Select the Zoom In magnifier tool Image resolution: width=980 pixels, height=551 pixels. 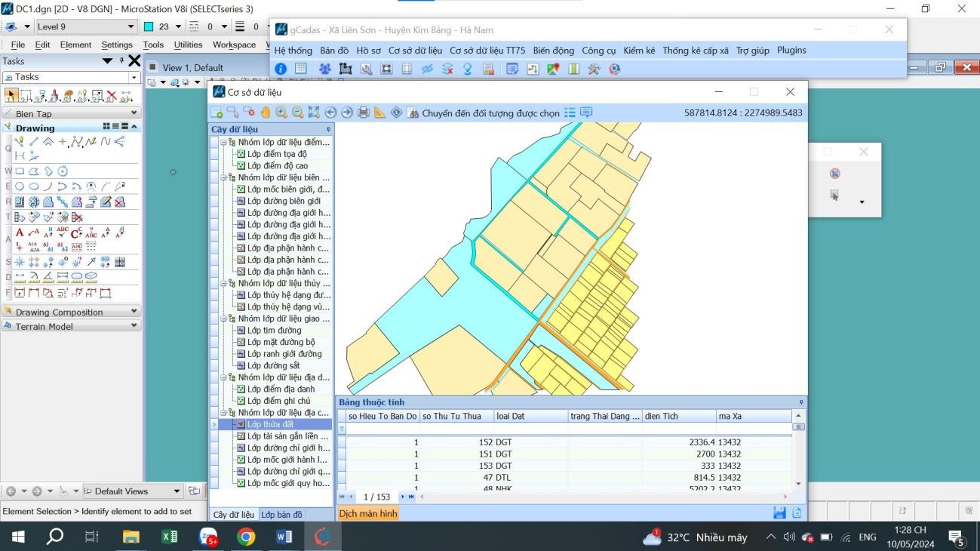point(281,112)
